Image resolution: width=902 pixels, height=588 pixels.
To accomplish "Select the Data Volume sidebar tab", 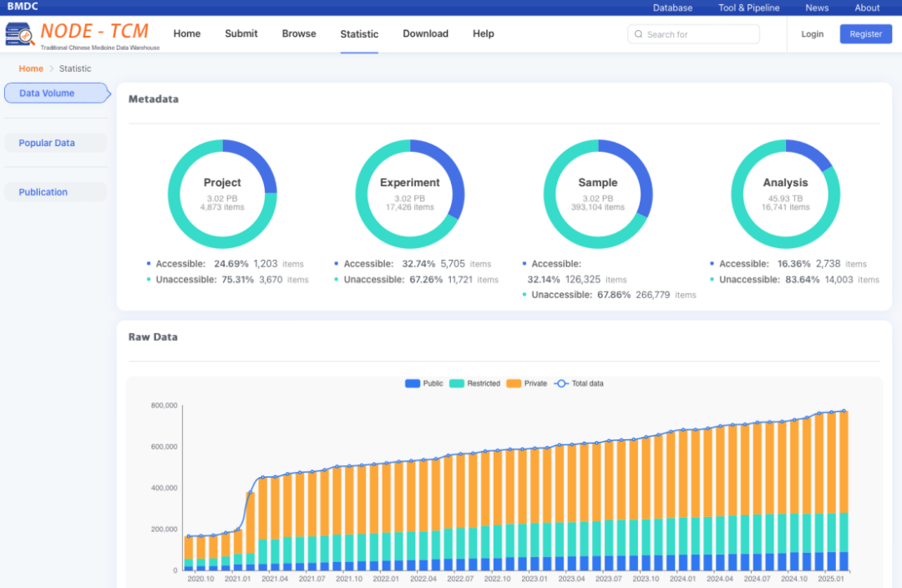I will point(57,94).
